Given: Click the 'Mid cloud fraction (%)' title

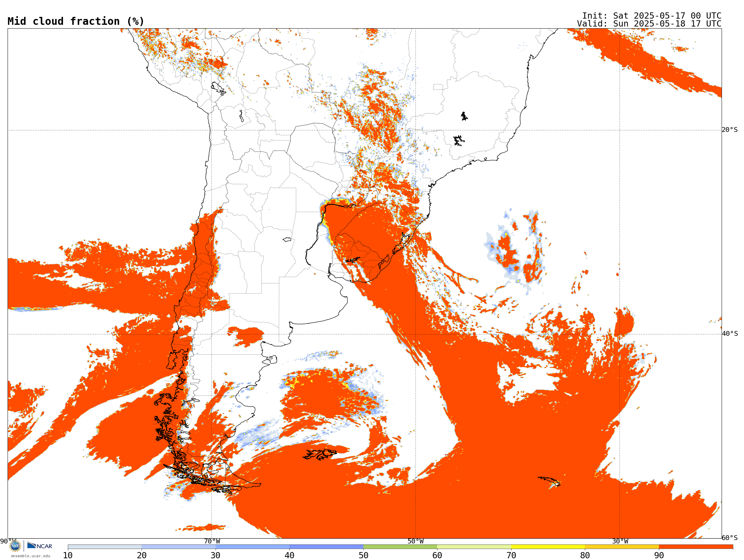Looking at the screenshot, I should (76, 21).
